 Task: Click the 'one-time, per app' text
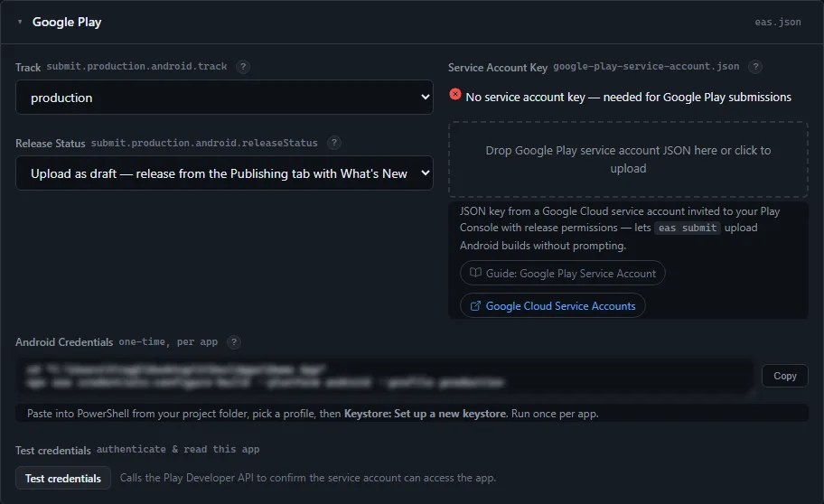pos(168,342)
